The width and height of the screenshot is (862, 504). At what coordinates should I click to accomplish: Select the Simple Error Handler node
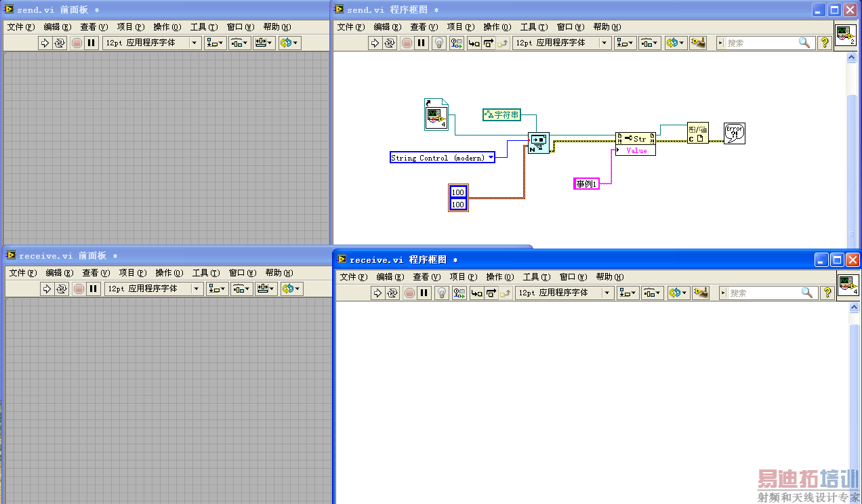click(735, 133)
